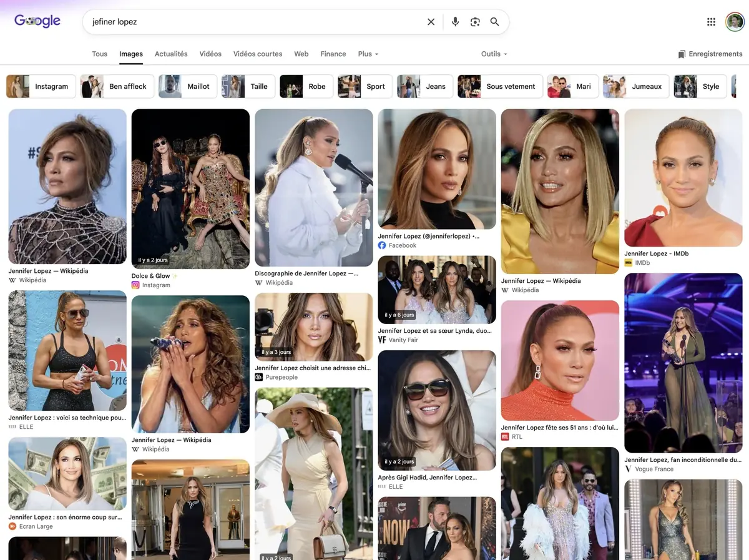Open Google Lens image search icon
The width and height of the screenshot is (749, 560).
coord(475,22)
